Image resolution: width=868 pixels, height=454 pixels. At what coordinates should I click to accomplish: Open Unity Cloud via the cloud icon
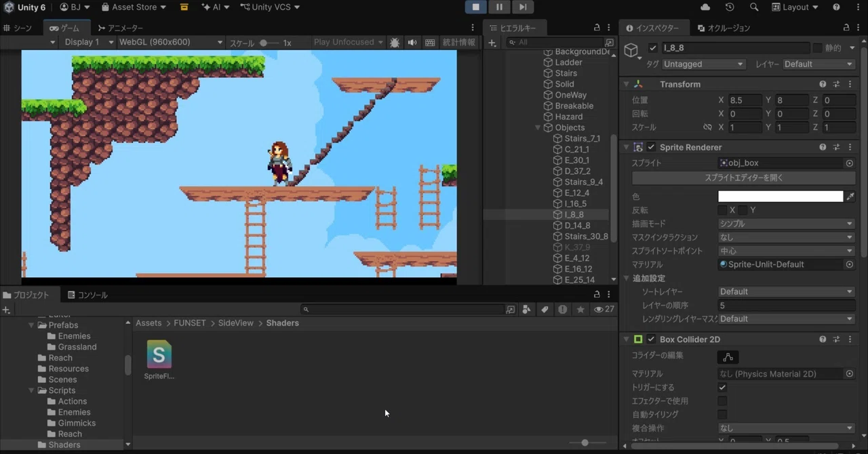click(705, 7)
